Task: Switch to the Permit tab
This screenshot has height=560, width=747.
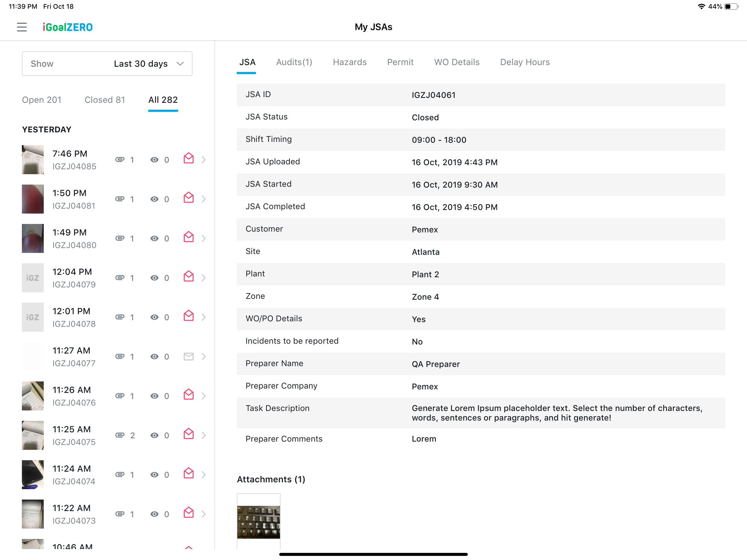Action: 400,62
